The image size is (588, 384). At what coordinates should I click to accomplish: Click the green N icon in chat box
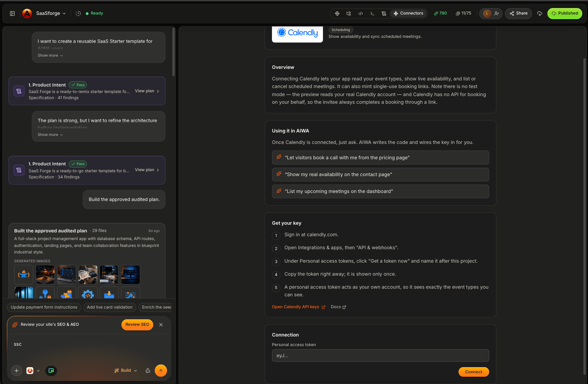[x=51, y=371]
